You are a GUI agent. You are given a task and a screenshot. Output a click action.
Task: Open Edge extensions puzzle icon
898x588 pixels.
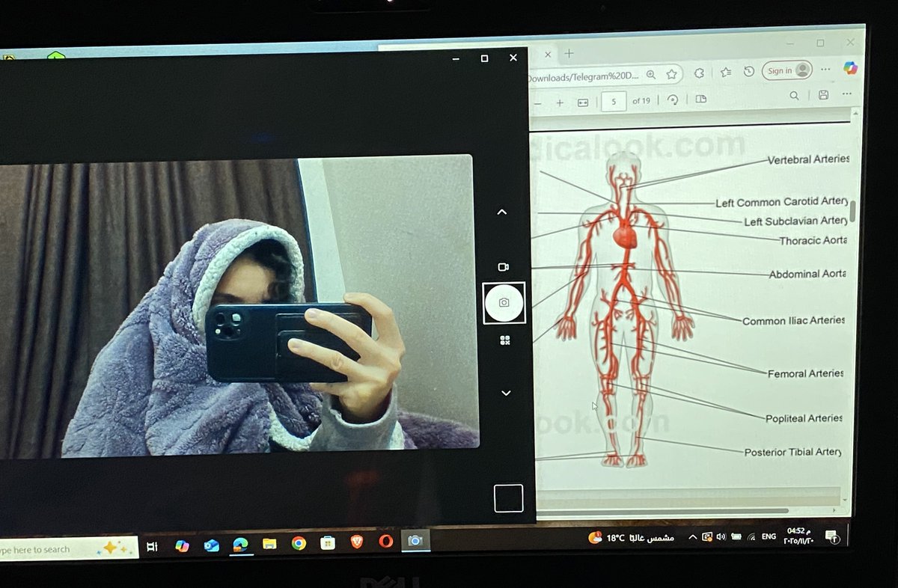pyautogui.click(x=699, y=73)
